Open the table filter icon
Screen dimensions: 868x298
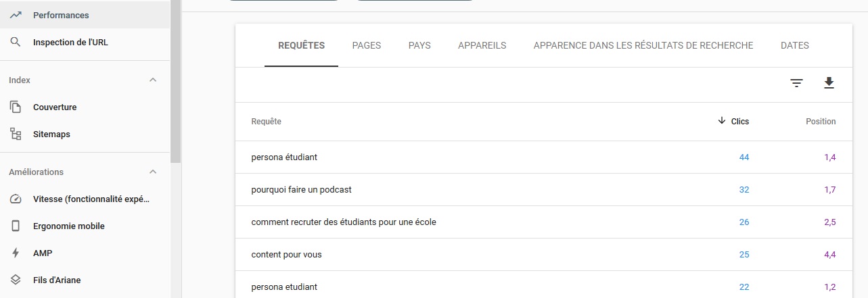(796, 83)
